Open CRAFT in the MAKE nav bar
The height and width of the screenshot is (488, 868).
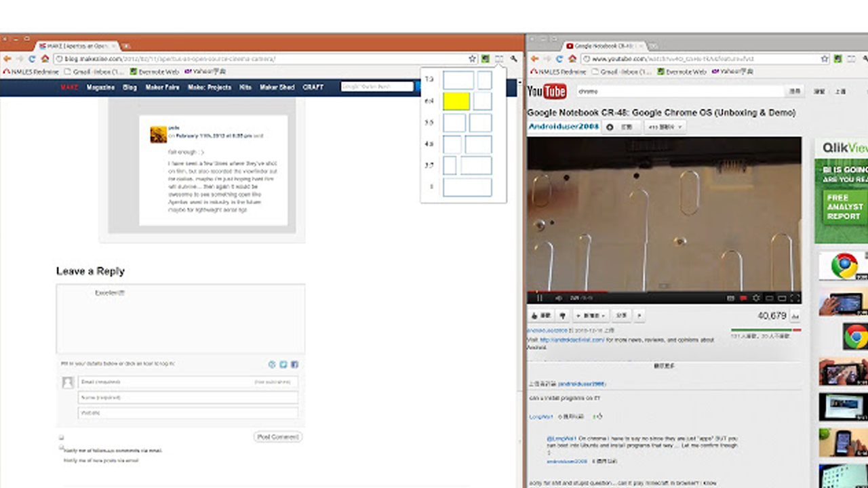pyautogui.click(x=313, y=87)
